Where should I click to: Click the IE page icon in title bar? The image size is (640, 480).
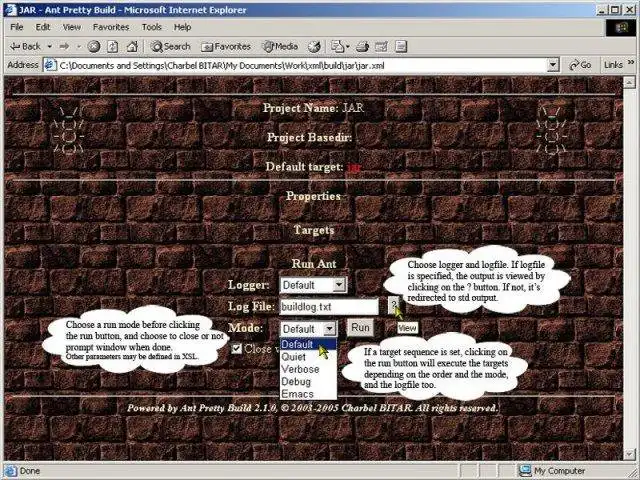pos(11,9)
